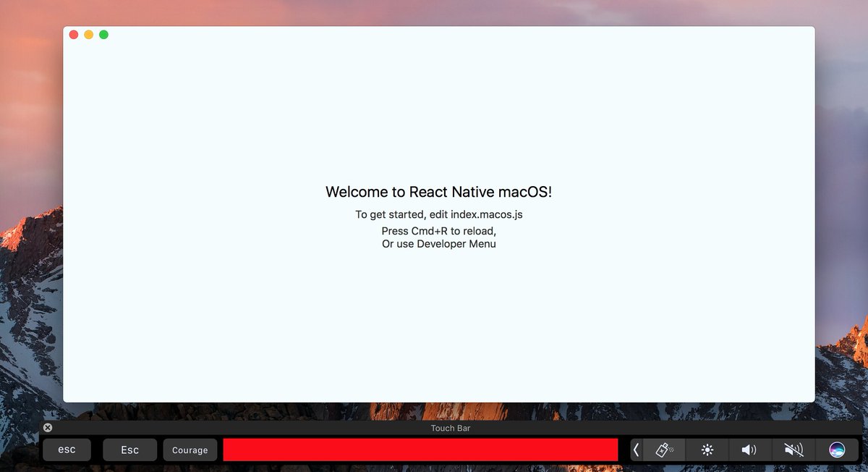Click the Touch Bar window title
Image resolution: width=868 pixels, height=472 pixels.
click(x=451, y=428)
